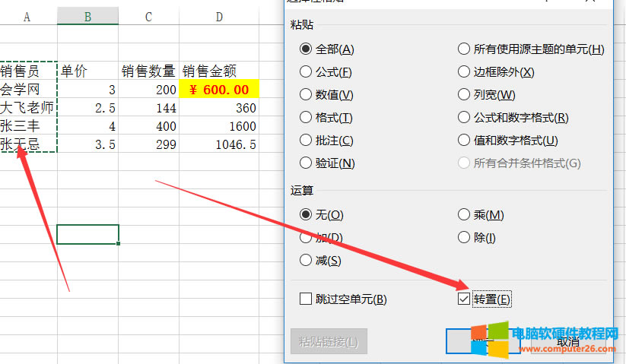The width and height of the screenshot is (626, 364).
Task: Select the 张无忌 cell
Action: pyautogui.click(x=28, y=144)
